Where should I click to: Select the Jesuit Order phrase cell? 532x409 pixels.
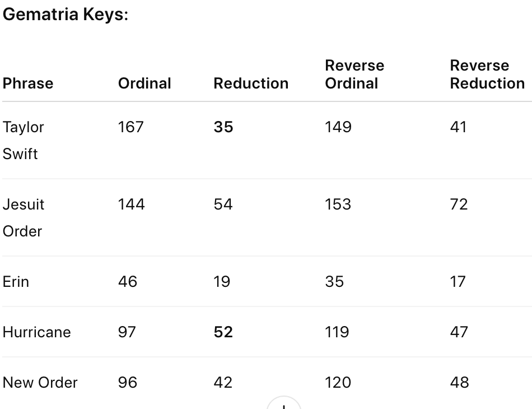24,218
